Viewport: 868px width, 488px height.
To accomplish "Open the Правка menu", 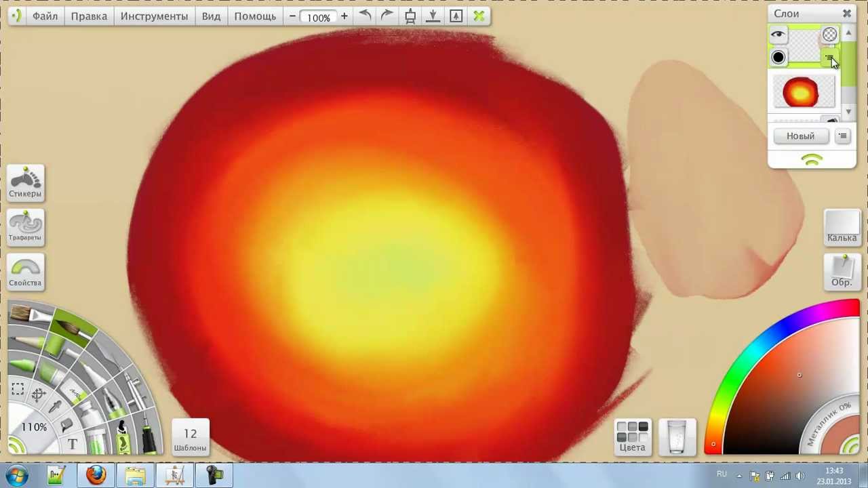I will pyautogui.click(x=89, y=16).
